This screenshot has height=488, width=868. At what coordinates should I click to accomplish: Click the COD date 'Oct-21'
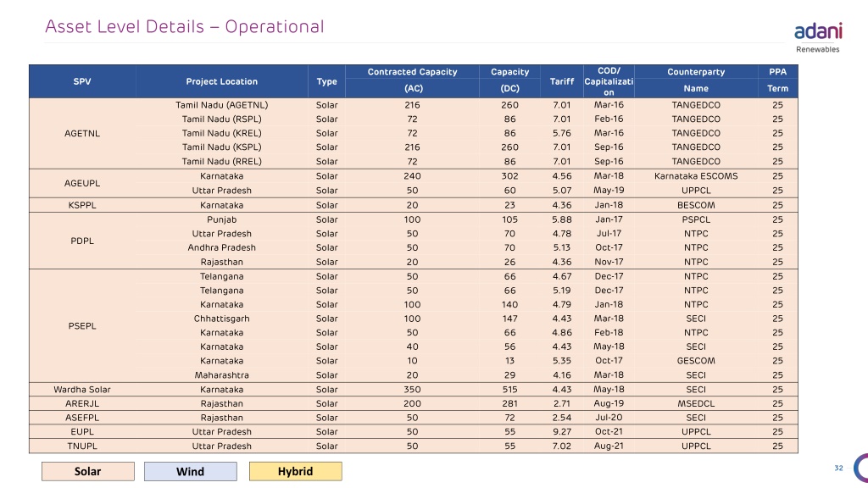[609, 432]
